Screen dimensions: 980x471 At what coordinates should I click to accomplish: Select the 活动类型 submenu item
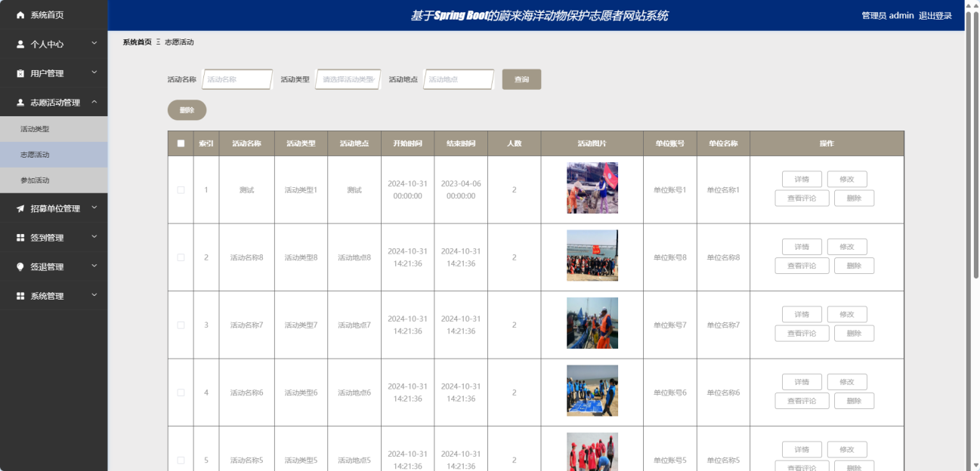[x=54, y=129]
